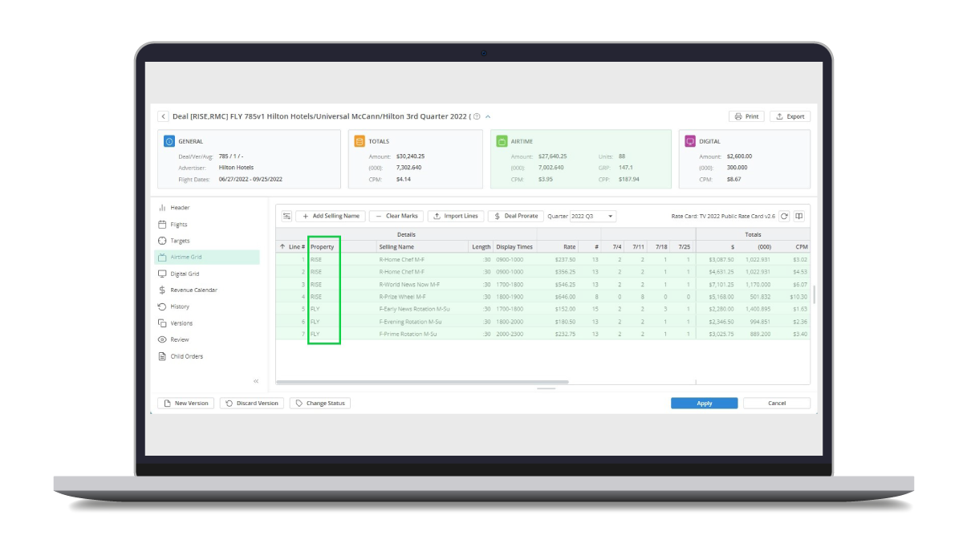The image size is (963, 560).
Task: Select Digital Grid in sidebar
Action: (x=207, y=274)
